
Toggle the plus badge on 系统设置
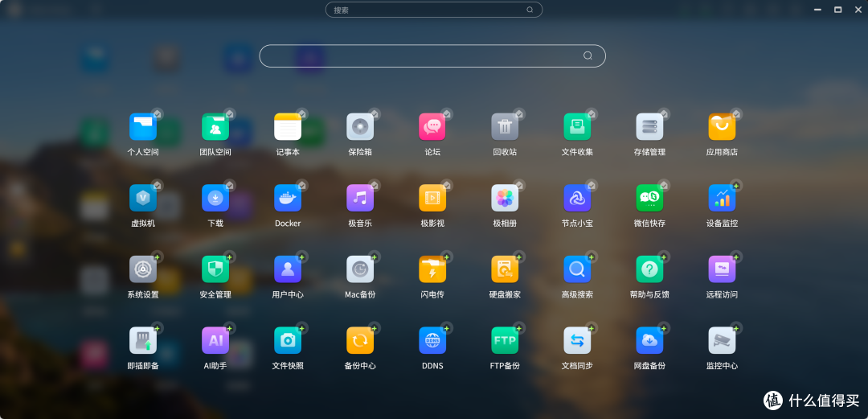pyautogui.click(x=157, y=257)
